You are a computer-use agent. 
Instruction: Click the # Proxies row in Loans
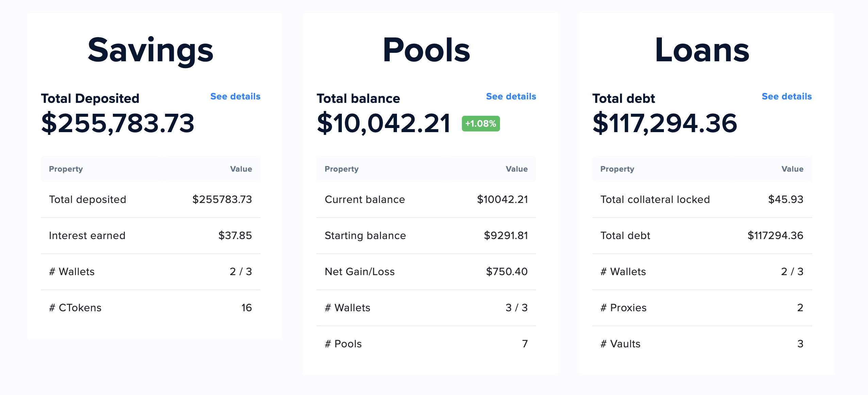[702, 308]
